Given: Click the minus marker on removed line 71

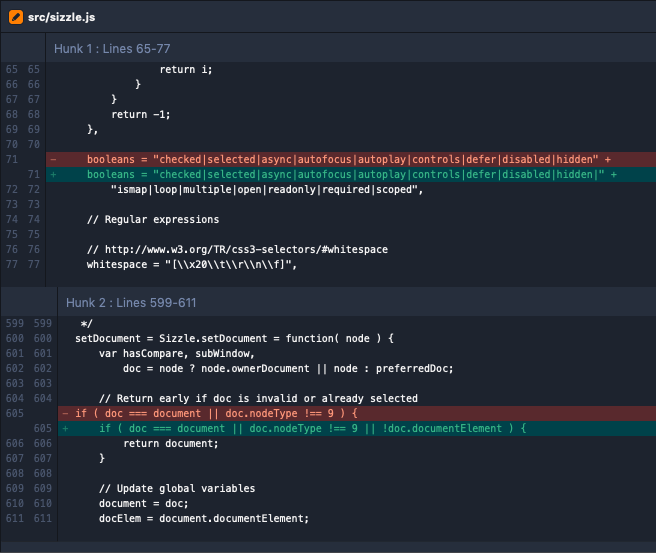Looking at the screenshot, I should pos(54,159).
